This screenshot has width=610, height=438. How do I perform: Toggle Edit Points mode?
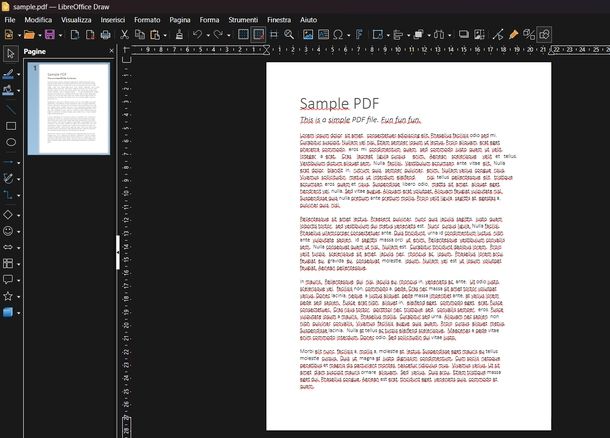(x=498, y=35)
